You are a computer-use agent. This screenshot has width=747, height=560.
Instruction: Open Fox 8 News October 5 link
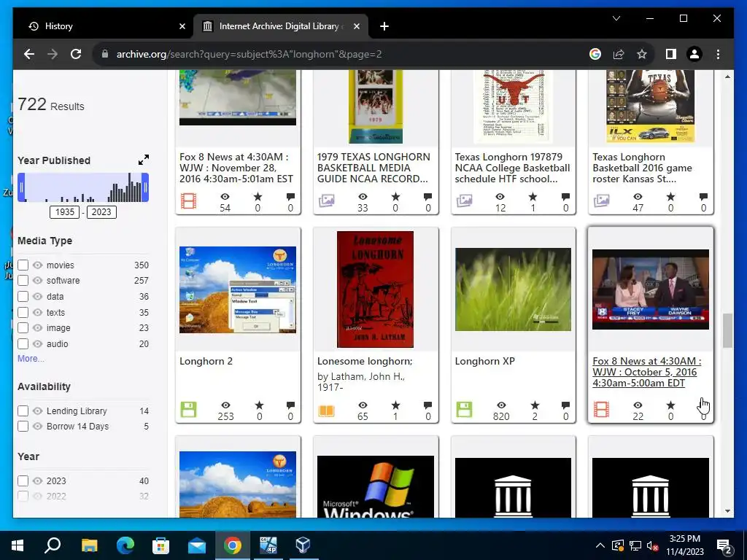pos(646,372)
